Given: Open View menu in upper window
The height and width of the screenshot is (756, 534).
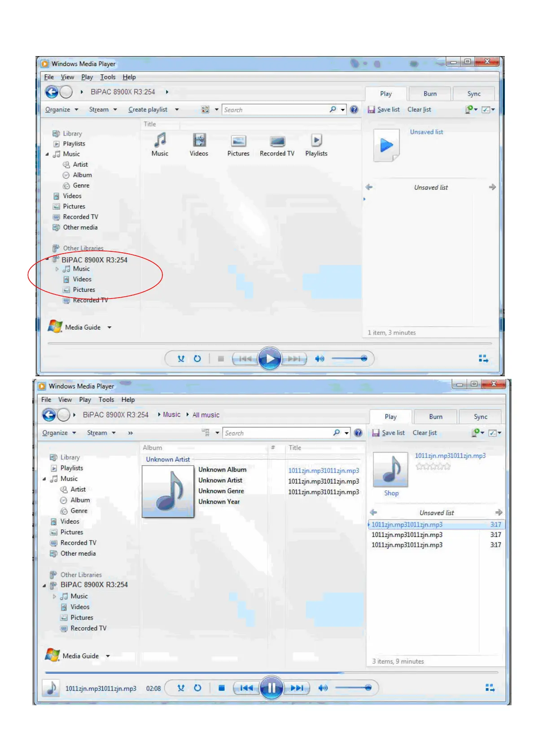Looking at the screenshot, I should tap(67, 77).
